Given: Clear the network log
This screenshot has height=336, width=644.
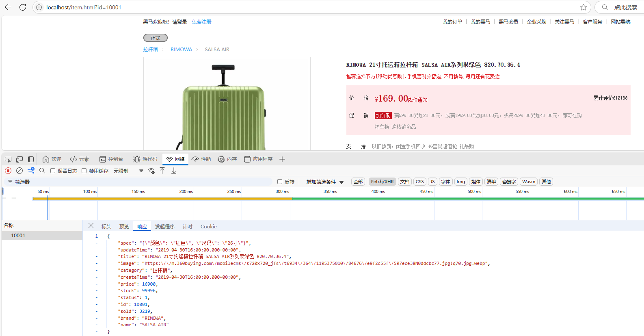Looking at the screenshot, I should coord(19,171).
